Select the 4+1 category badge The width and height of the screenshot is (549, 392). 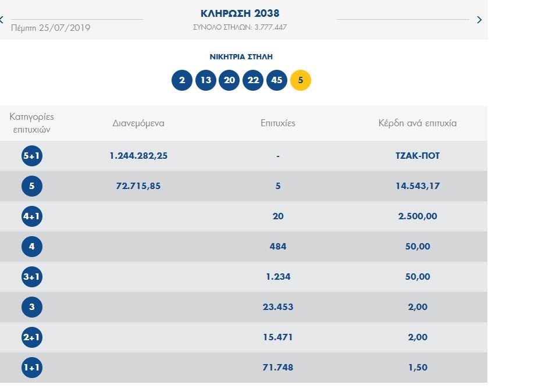(32, 217)
